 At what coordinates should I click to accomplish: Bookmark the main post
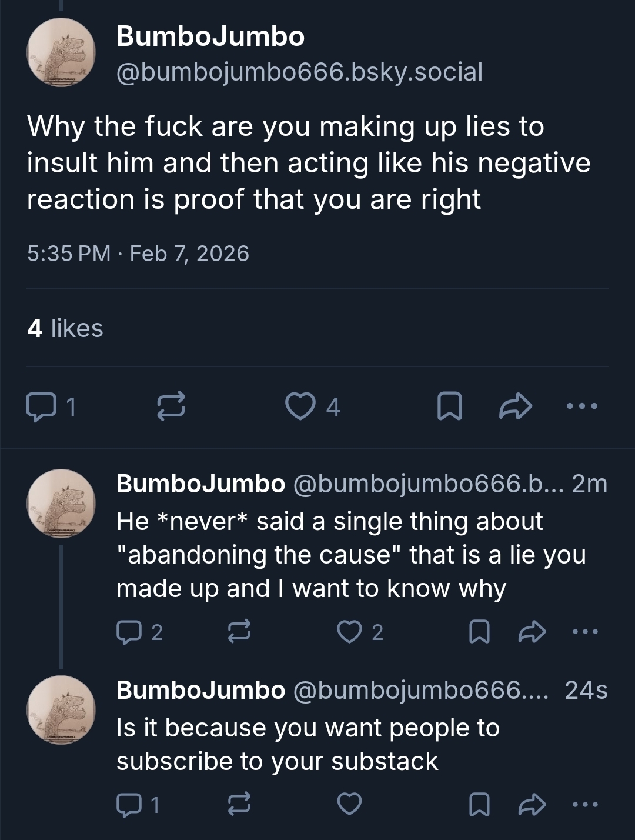449,407
